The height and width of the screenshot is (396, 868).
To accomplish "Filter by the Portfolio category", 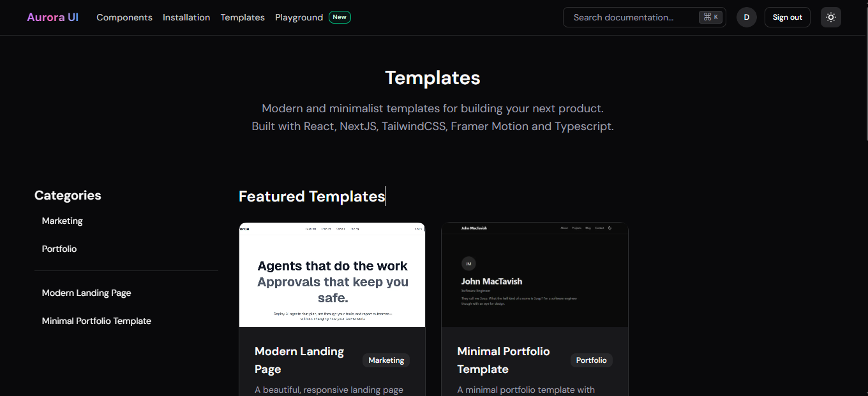I will [x=59, y=249].
